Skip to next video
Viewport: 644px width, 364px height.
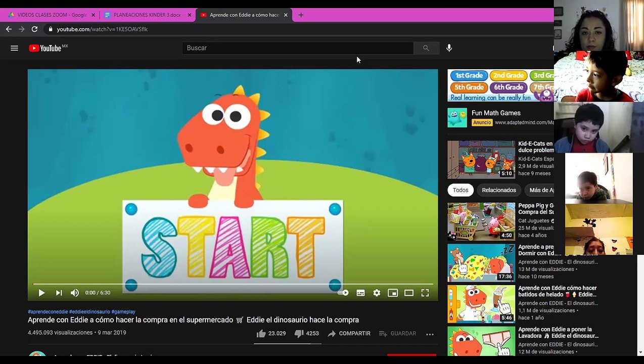(x=59, y=293)
